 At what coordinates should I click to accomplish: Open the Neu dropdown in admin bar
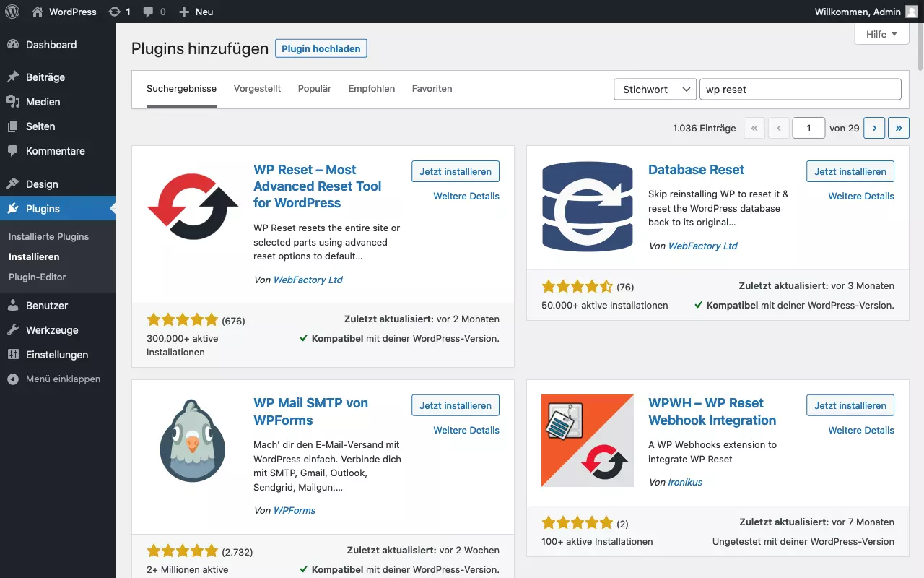196,12
